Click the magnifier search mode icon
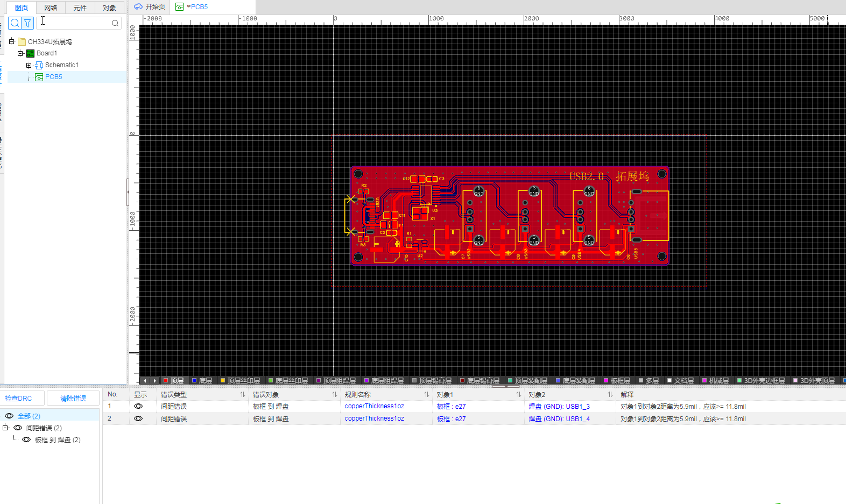The height and width of the screenshot is (504, 846). pyautogui.click(x=15, y=23)
